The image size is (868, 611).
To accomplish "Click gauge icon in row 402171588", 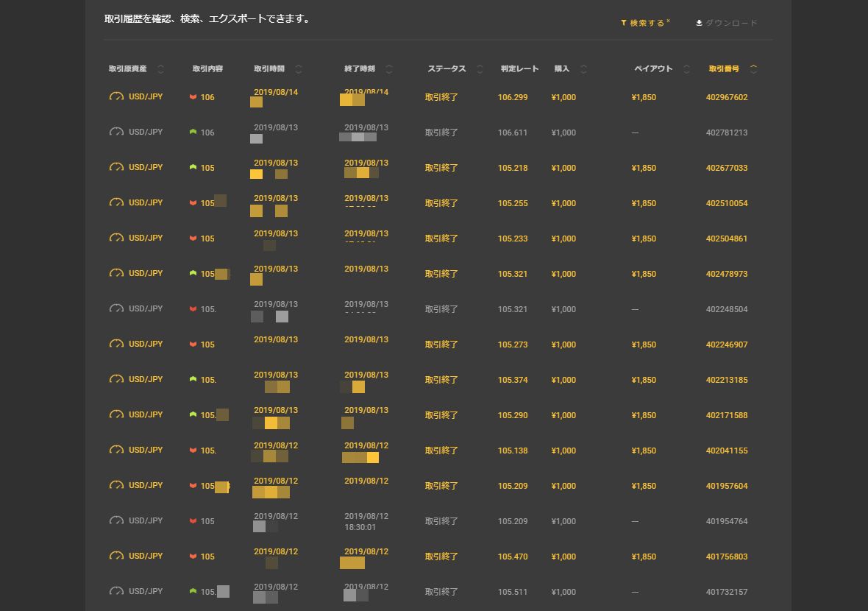I will pyautogui.click(x=116, y=414).
